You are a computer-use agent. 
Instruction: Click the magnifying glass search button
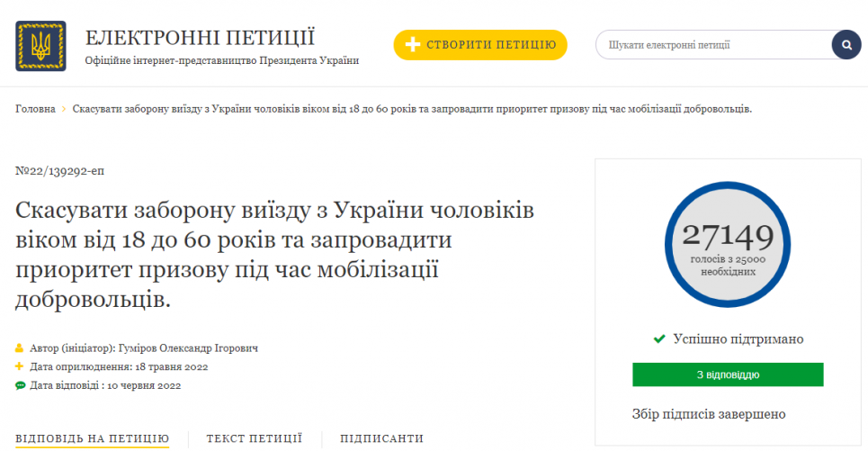pos(846,44)
